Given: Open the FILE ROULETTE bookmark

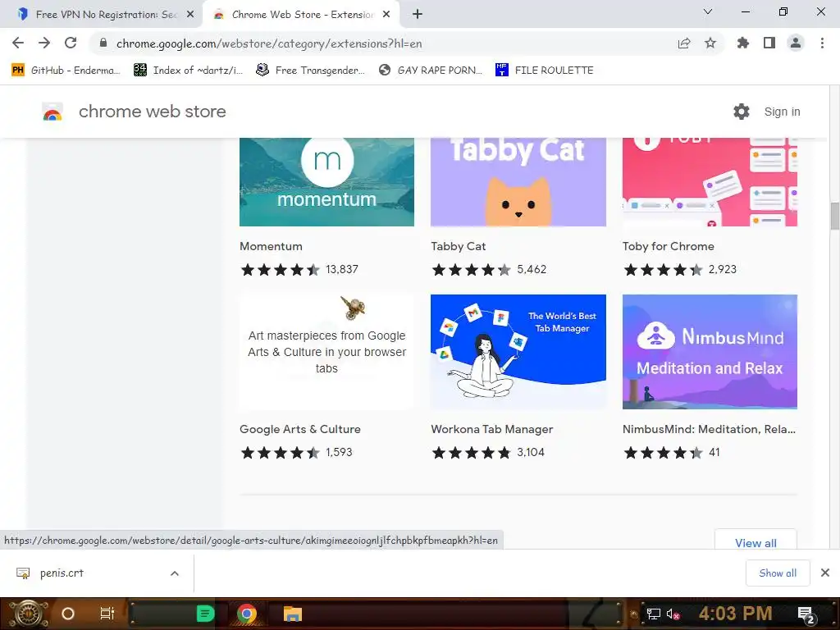Looking at the screenshot, I should [545, 71].
